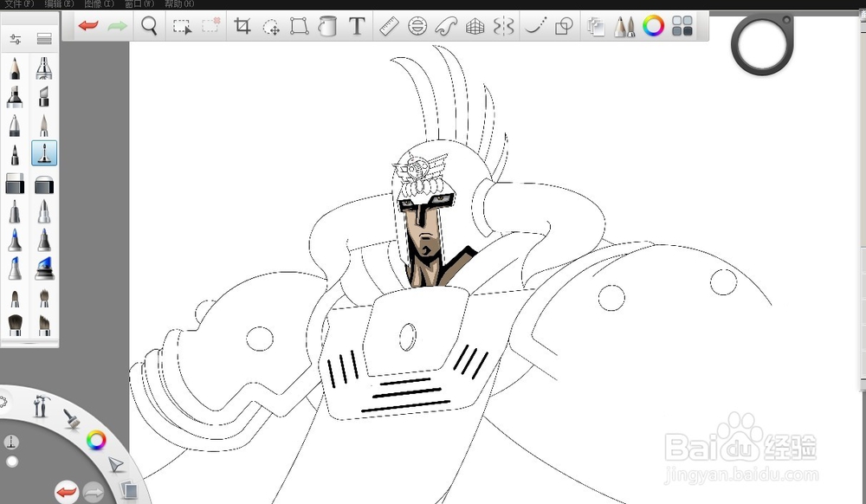This screenshot has height=504, width=866.
Task: Select the Chisel Tip marker brush
Action: [x=44, y=97]
